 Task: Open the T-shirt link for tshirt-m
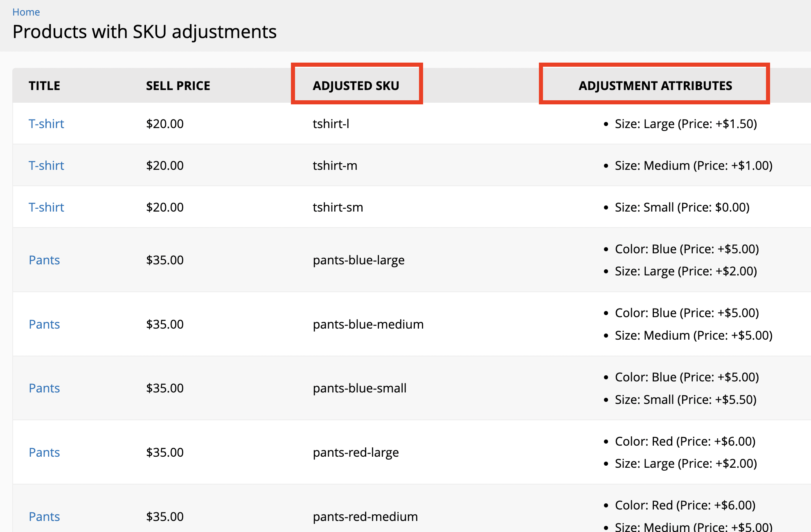(46, 165)
